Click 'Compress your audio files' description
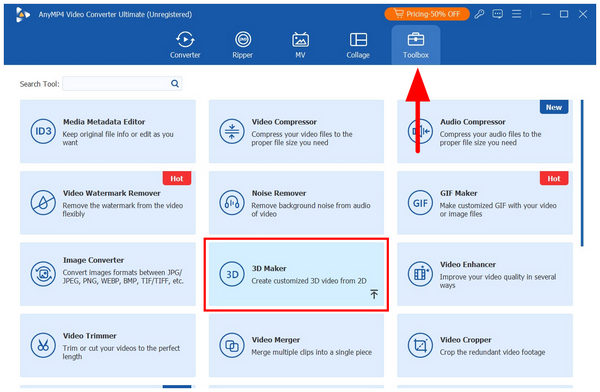Viewport: 600px width, 392px height. click(x=490, y=138)
